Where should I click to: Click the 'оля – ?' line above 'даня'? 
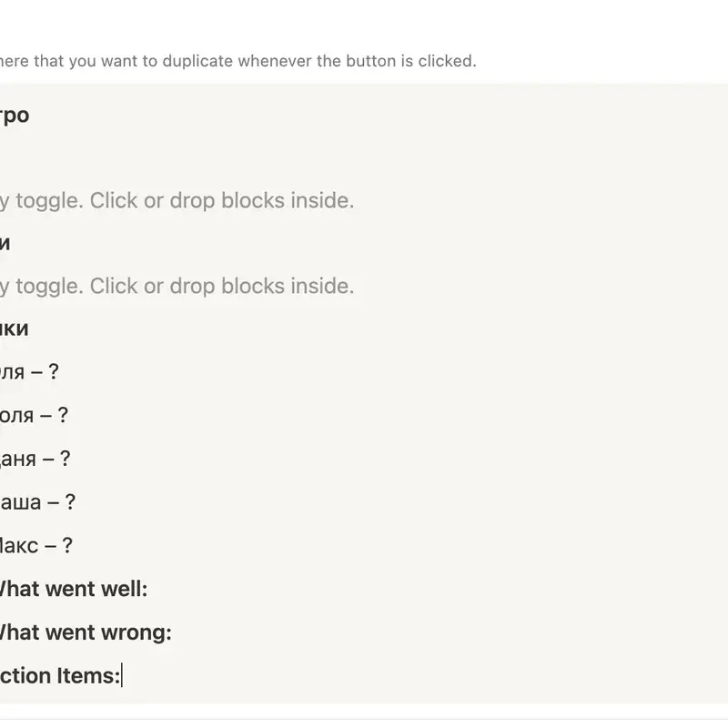coord(34,415)
